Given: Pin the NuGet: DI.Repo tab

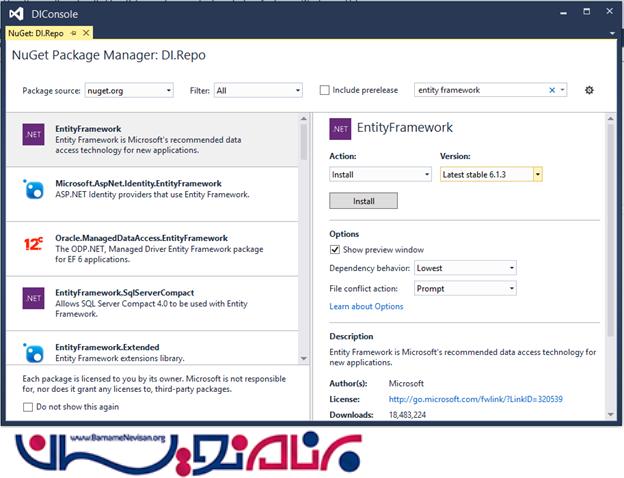Looking at the screenshot, I should pyautogui.click(x=74, y=32).
